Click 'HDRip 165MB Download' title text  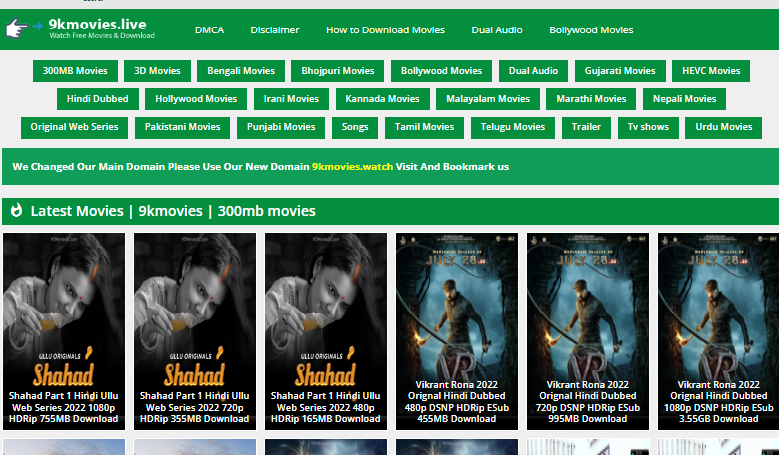pos(325,419)
